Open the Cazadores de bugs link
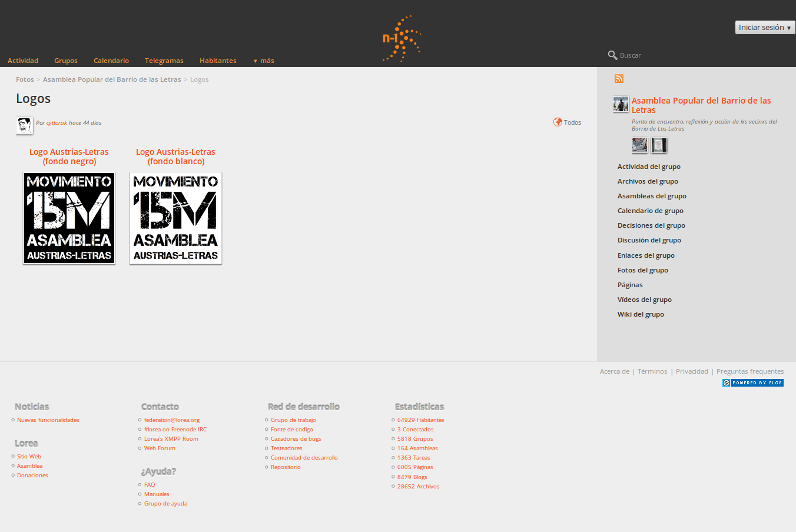This screenshot has width=796, height=532. point(296,439)
